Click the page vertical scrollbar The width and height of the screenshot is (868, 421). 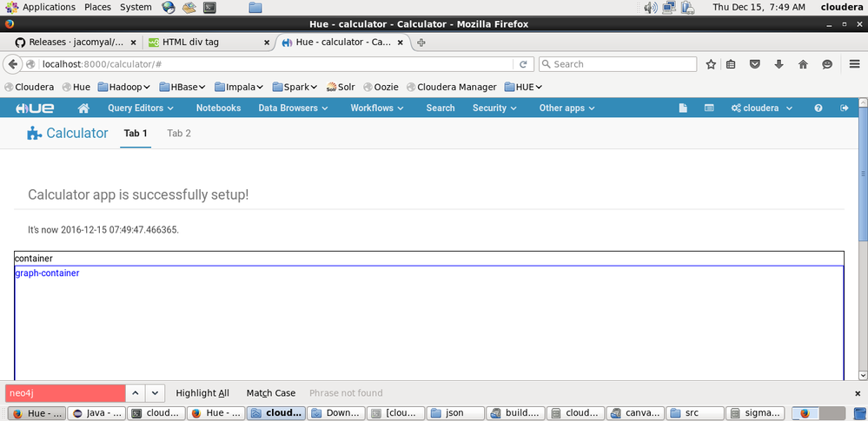coord(863,173)
